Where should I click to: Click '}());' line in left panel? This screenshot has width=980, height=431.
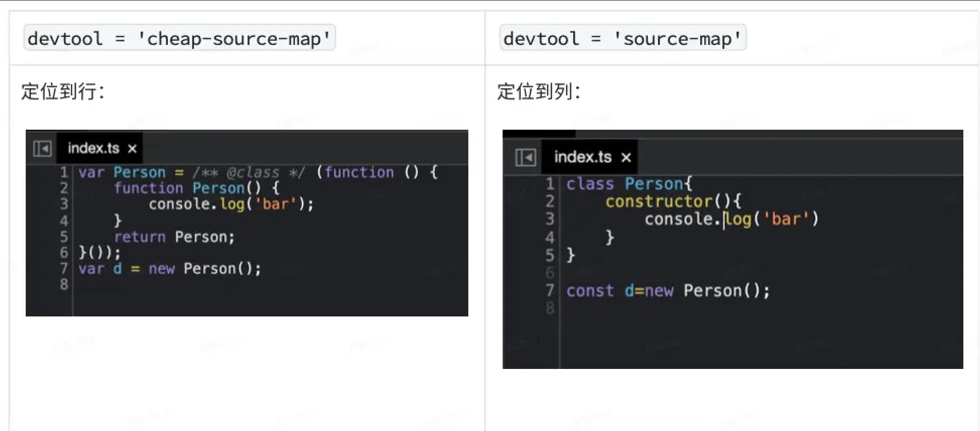click(x=99, y=252)
